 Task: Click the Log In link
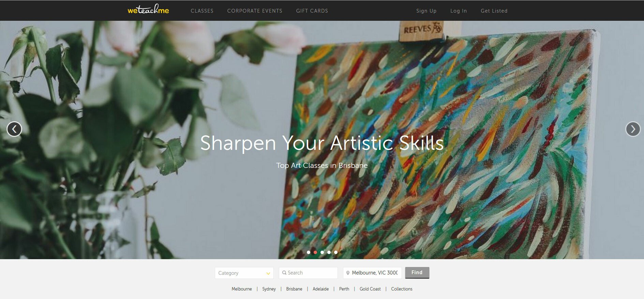click(459, 11)
